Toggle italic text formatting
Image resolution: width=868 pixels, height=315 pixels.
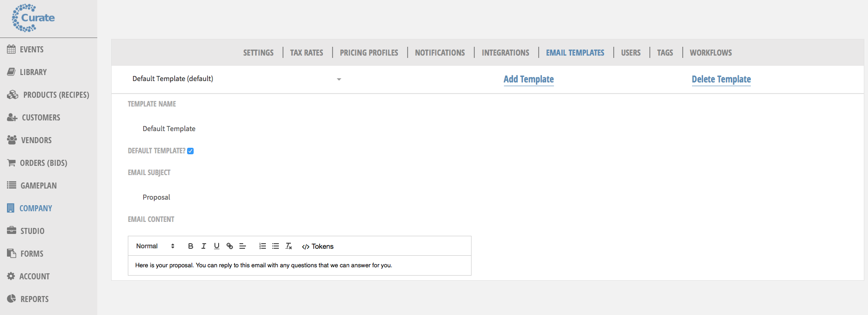point(204,246)
